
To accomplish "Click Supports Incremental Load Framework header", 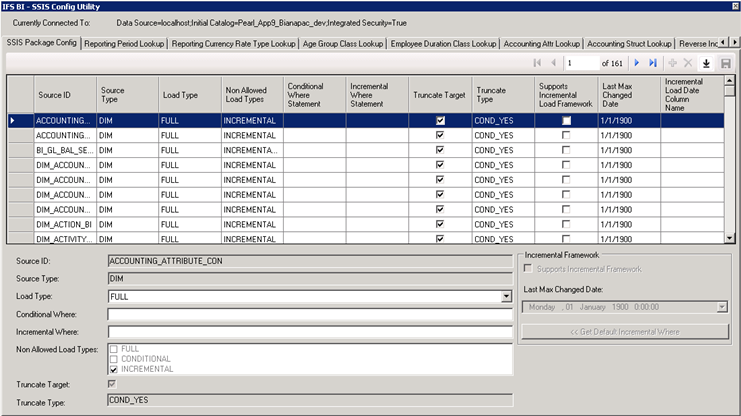I will (566, 95).
